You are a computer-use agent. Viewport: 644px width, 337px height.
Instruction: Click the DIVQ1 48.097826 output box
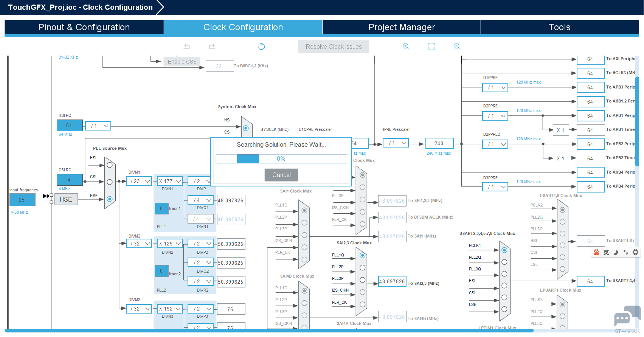click(231, 200)
